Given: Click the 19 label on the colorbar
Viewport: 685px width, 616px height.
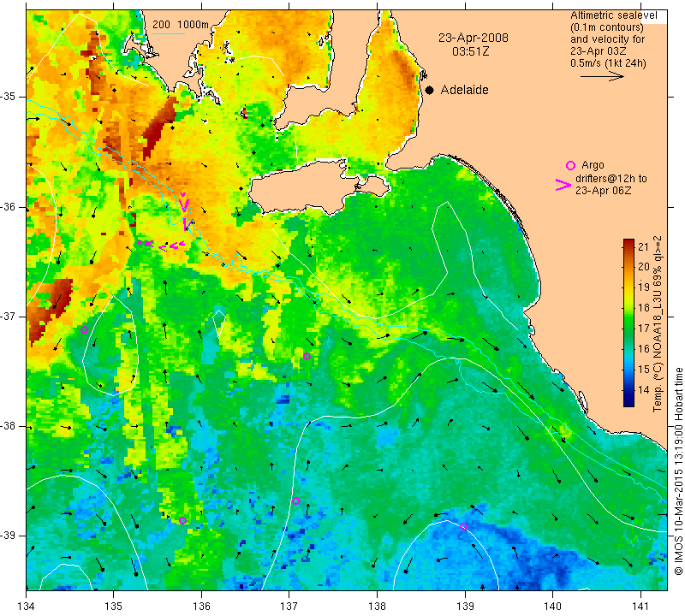Looking at the screenshot, I should pyautogui.click(x=644, y=287).
